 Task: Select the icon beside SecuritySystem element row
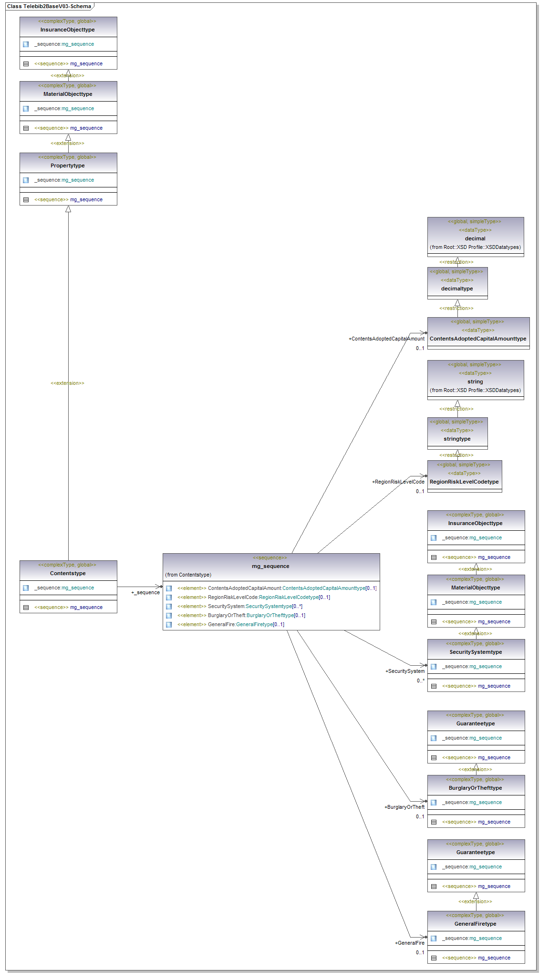[x=169, y=607]
